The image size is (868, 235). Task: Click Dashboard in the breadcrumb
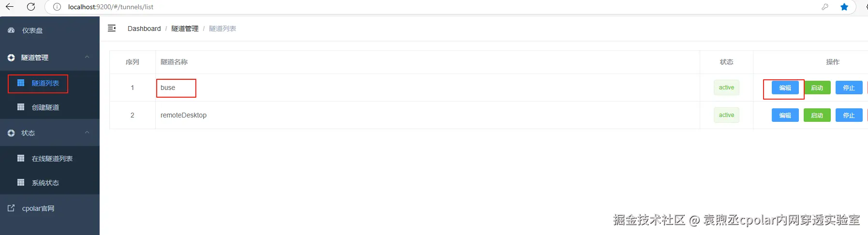pyautogui.click(x=144, y=29)
